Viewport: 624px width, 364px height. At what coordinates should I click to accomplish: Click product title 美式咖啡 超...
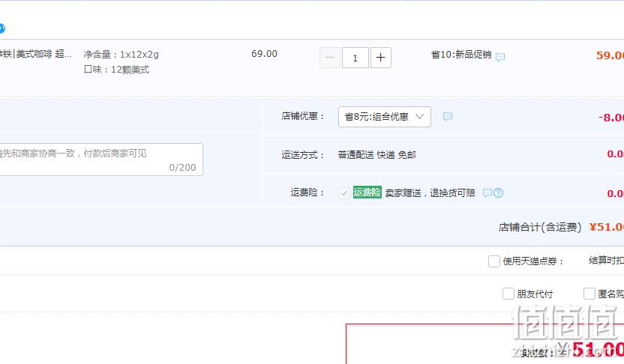tap(36, 54)
